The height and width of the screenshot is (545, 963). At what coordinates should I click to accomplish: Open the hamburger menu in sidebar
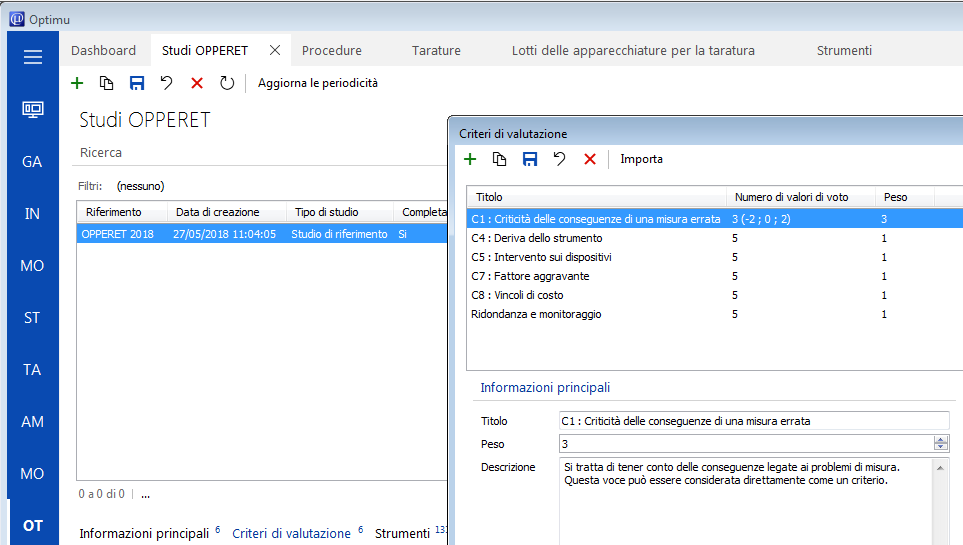tap(33, 57)
